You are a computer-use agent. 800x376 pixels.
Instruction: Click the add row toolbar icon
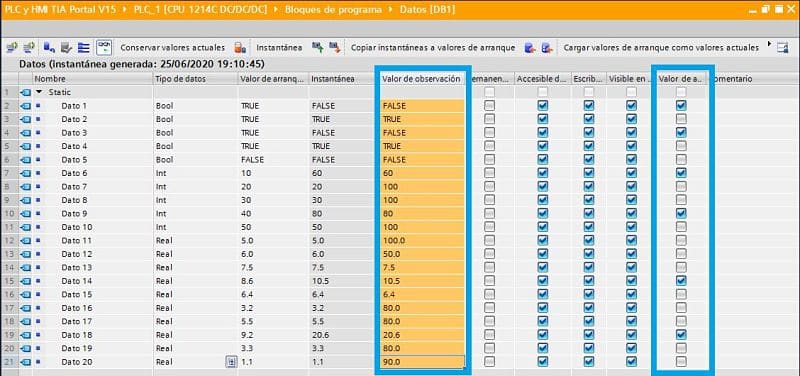pyautogui.click(x=29, y=47)
